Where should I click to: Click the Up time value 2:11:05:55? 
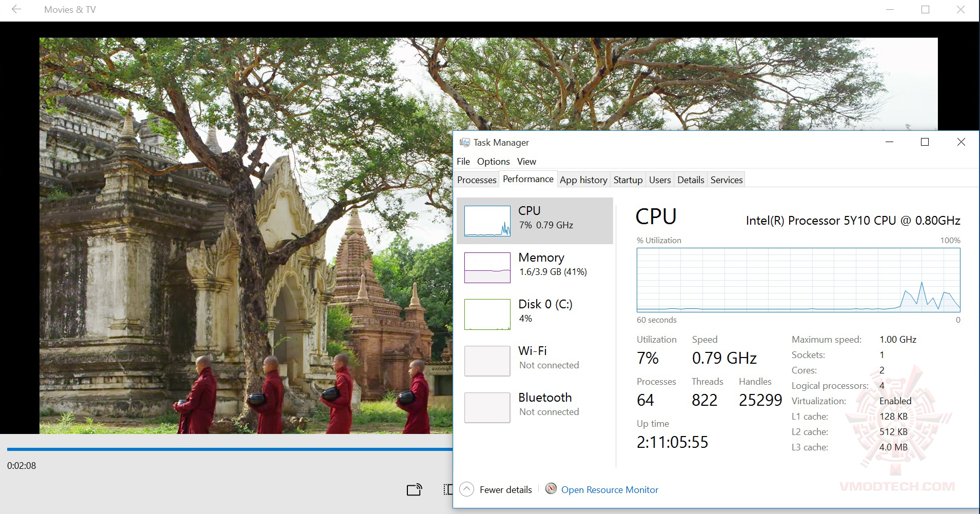click(x=672, y=442)
